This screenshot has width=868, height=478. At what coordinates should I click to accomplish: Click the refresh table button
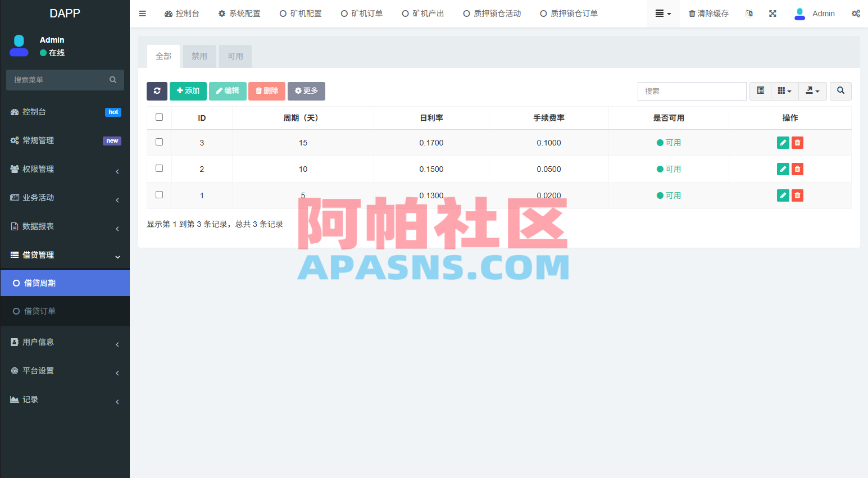click(x=157, y=91)
